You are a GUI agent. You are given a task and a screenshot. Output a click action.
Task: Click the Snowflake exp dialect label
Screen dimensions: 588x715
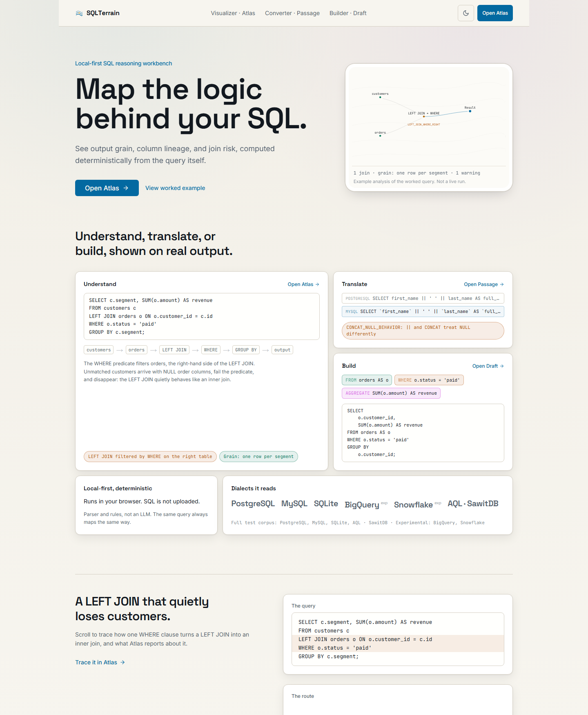tap(417, 505)
